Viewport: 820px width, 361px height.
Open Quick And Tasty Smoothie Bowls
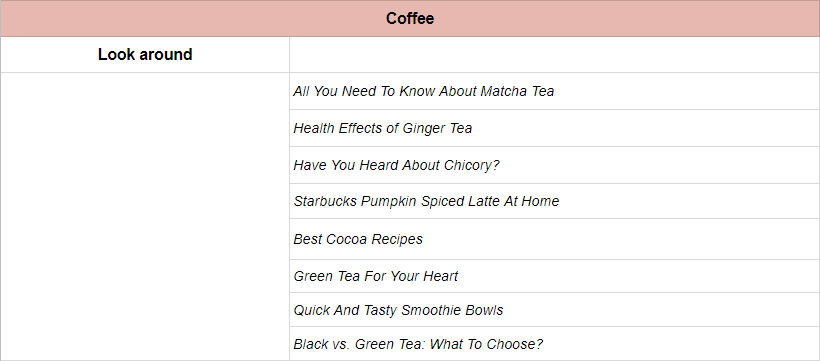click(398, 310)
